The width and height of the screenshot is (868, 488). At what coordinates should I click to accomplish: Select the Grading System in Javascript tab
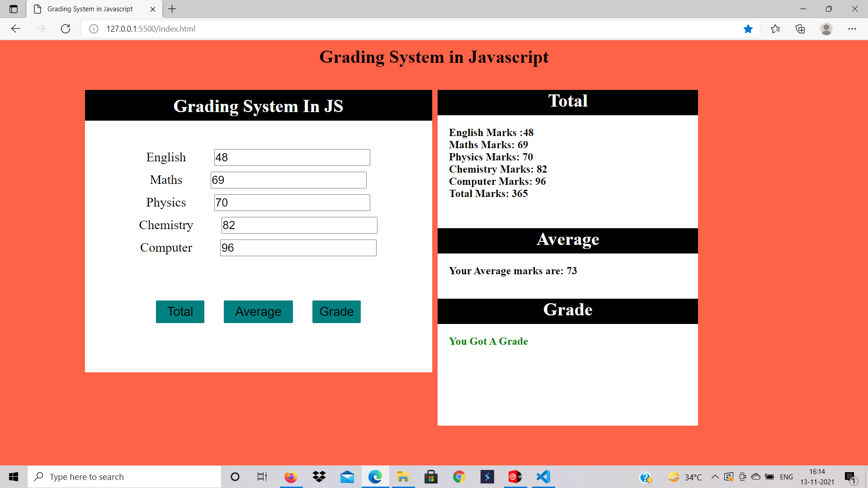tap(90, 9)
